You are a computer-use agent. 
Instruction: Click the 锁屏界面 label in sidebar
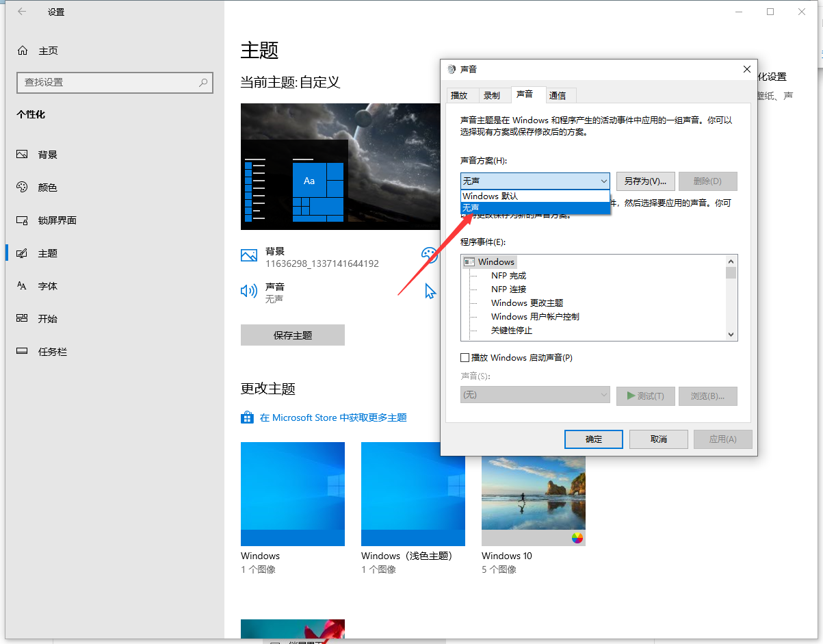(x=57, y=220)
